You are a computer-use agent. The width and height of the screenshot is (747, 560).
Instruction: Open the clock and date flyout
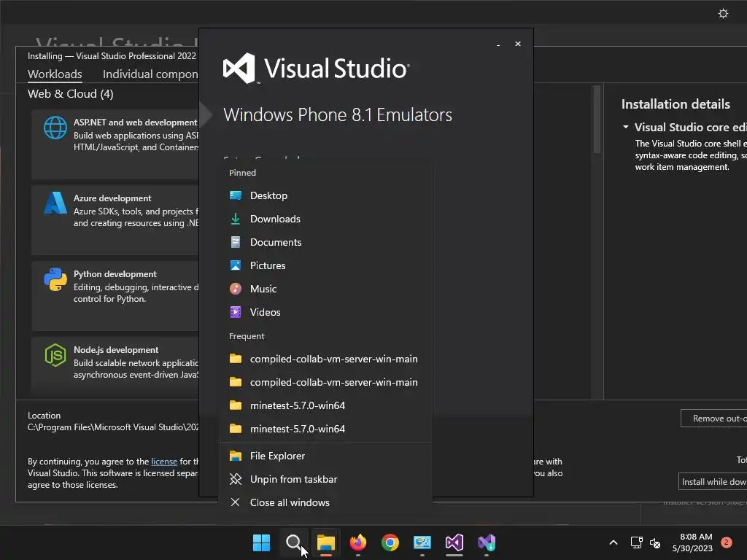692,542
